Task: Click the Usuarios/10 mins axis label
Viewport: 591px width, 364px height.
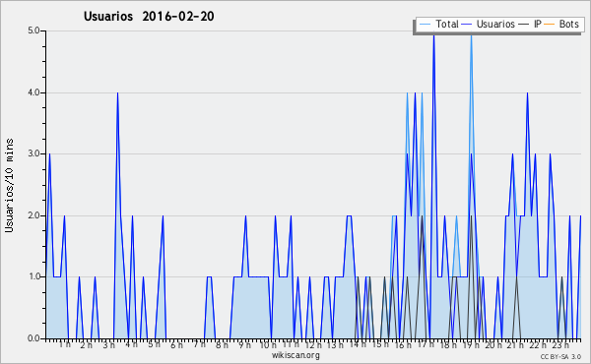Action: click(9, 185)
